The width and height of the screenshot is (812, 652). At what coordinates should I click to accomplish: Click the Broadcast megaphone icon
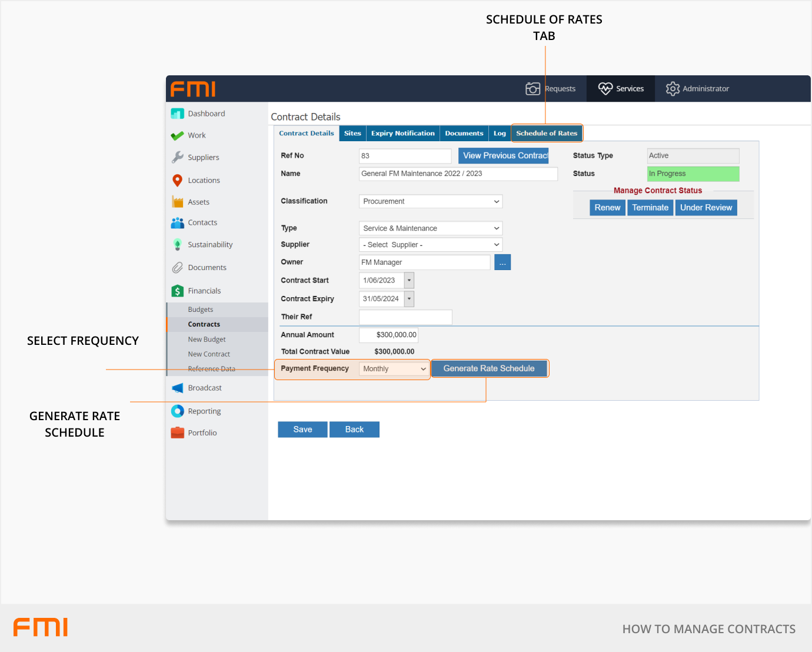click(177, 388)
